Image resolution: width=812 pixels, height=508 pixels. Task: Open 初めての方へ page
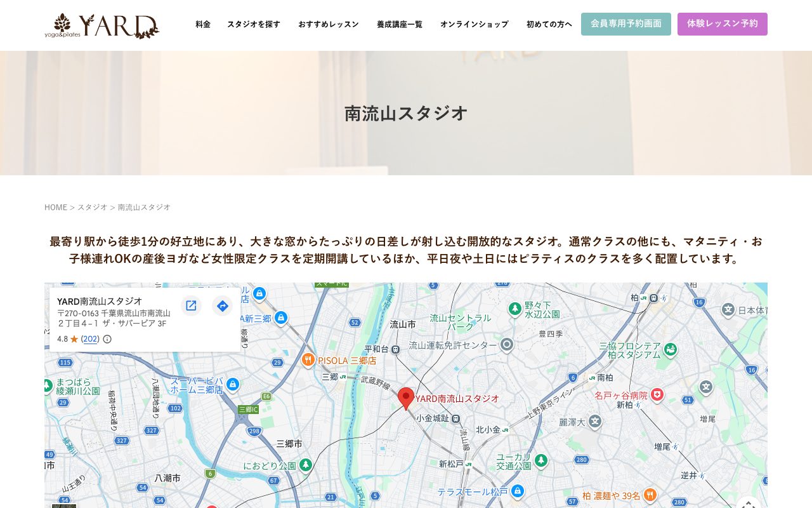click(549, 24)
